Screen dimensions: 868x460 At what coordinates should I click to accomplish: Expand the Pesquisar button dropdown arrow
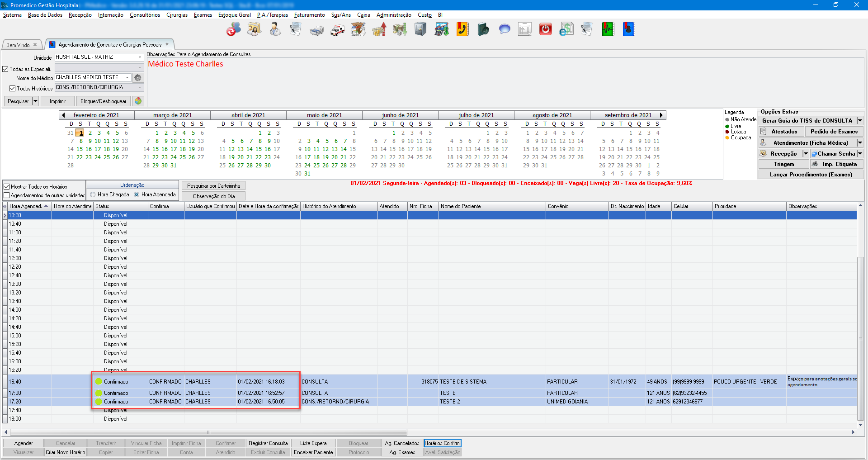coord(35,101)
